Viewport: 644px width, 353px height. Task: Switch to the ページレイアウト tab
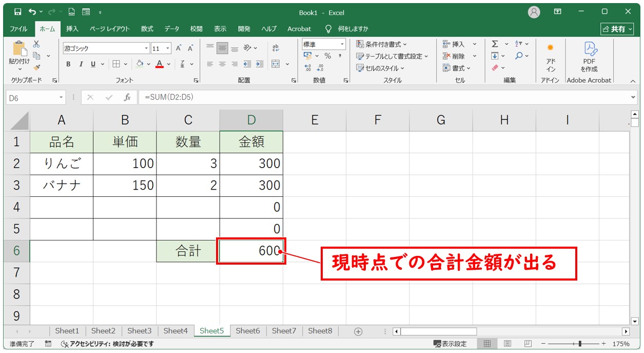(110, 29)
